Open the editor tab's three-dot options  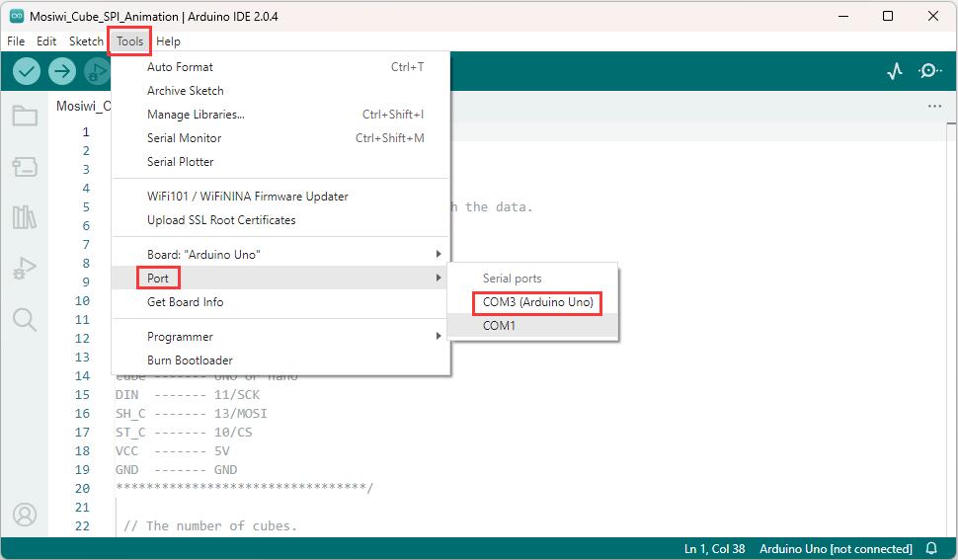[934, 107]
